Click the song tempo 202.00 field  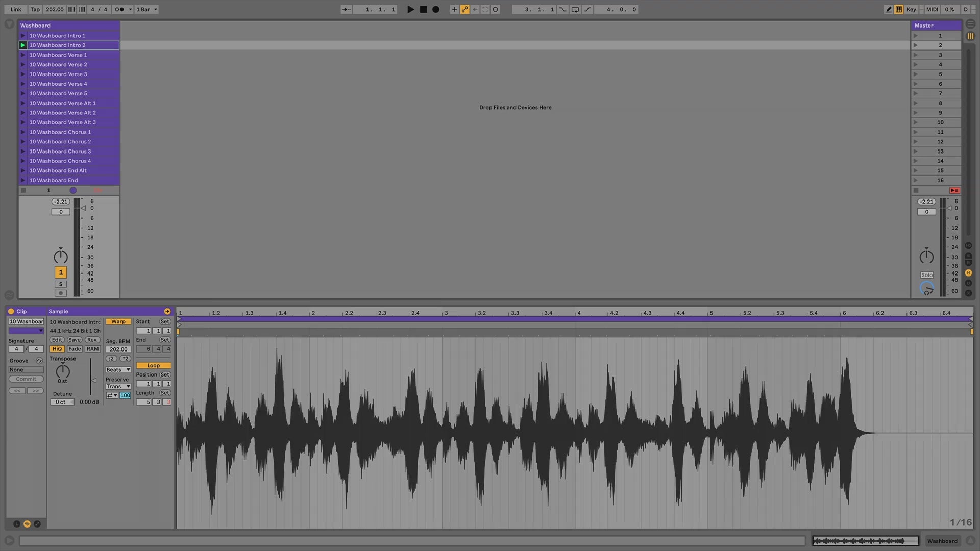pyautogui.click(x=55, y=9)
